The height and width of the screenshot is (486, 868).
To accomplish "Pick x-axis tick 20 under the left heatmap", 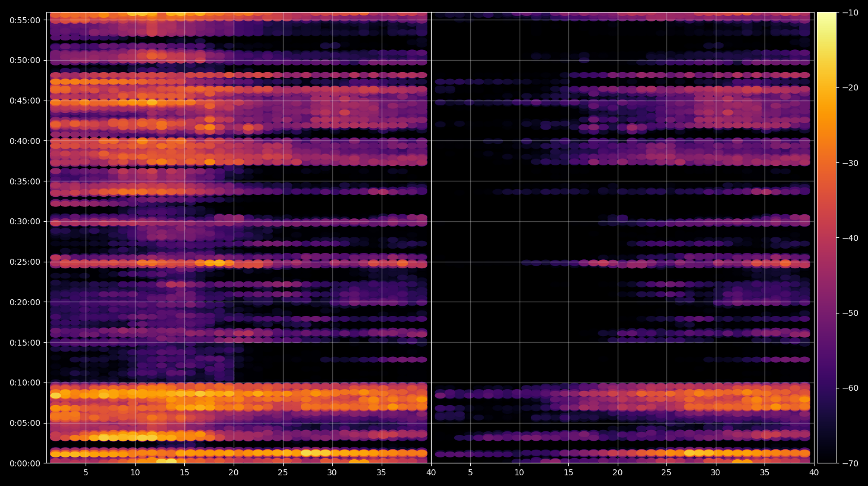I will click(234, 473).
